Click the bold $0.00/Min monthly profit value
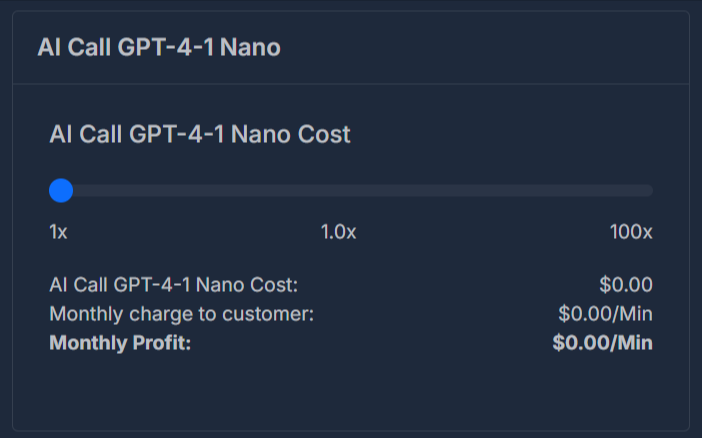This screenshot has height=438, width=702. pos(603,343)
